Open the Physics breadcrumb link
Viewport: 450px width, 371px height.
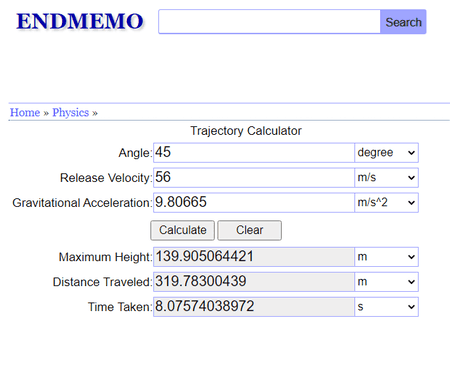pyautogui.click(x=71, y=112)
